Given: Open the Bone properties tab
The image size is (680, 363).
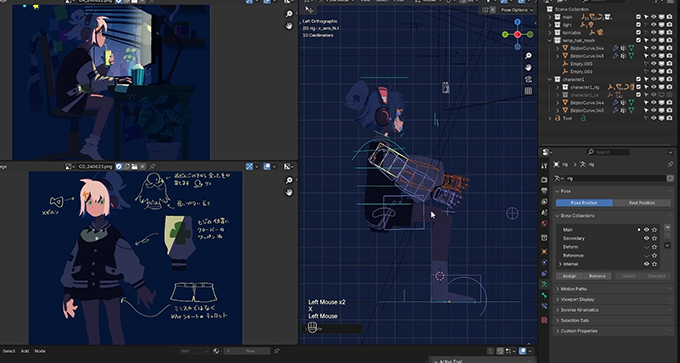Looking at the screenshot, I should coord(544,295).
